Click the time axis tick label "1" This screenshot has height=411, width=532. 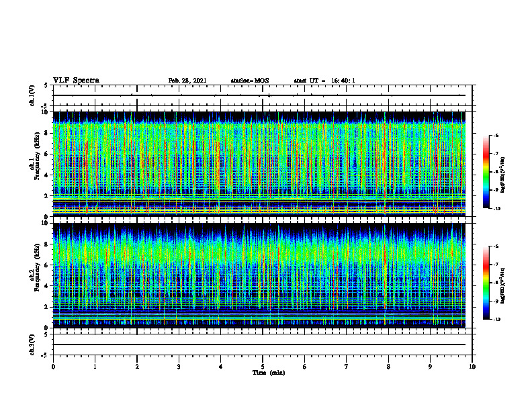pyautogui.click(x=95, y=367)
